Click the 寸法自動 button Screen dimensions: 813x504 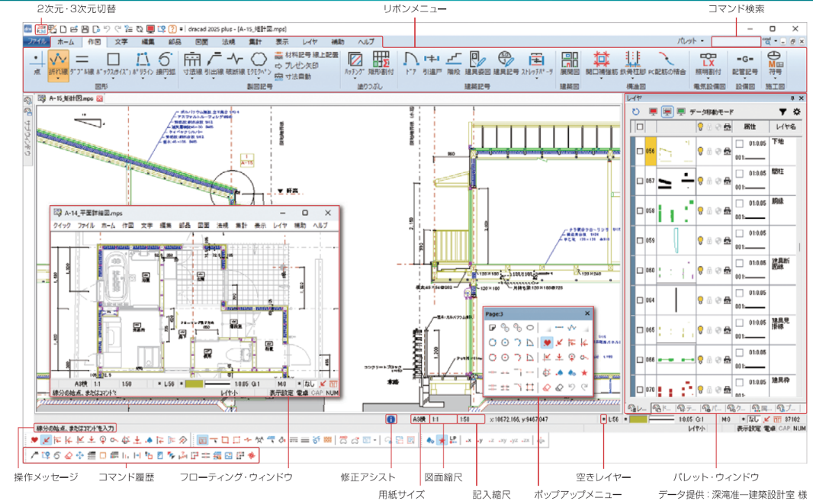(294, 77)
